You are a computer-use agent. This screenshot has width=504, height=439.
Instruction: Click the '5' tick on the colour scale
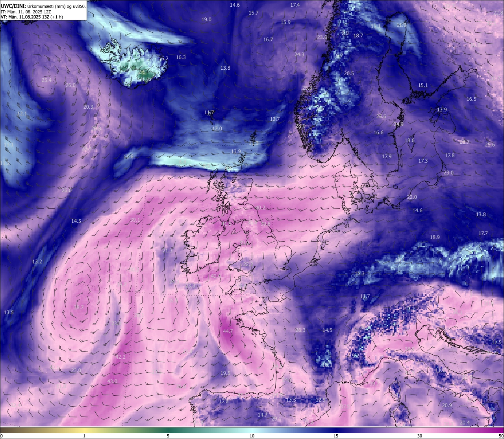[168, 436]
